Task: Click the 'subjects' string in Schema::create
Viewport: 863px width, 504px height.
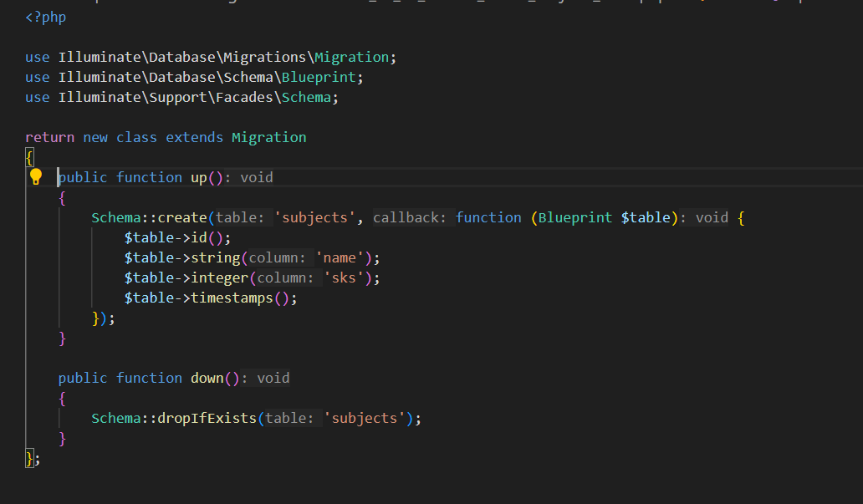Action: (314, 217)
